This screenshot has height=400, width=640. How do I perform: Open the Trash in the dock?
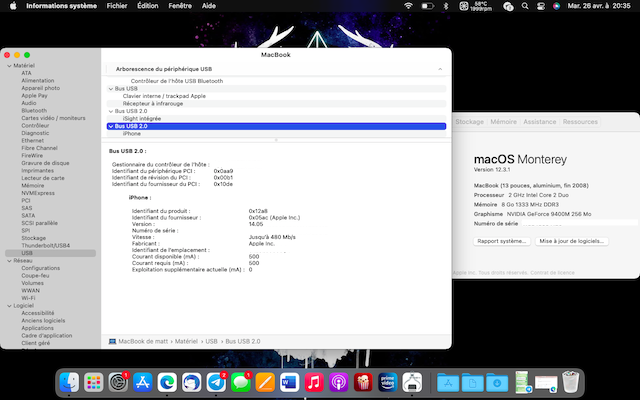coord(570,381)
